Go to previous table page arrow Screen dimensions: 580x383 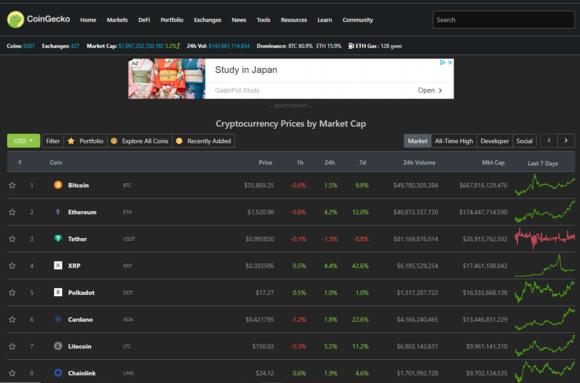[549, 141]
